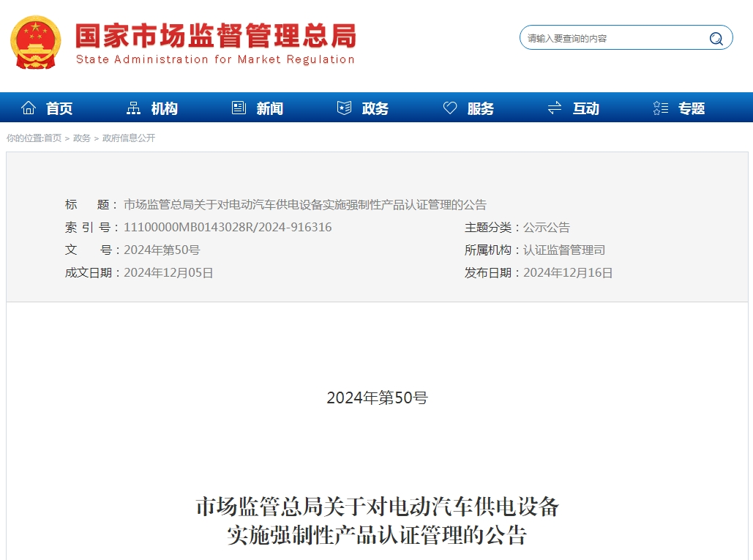753x560 pixels.
Task: Click the magnifier icon to search
Action: point(715,38)
